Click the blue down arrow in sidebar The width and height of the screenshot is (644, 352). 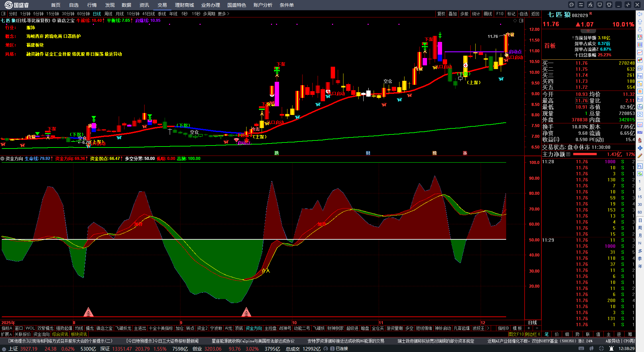pos(640,30)
